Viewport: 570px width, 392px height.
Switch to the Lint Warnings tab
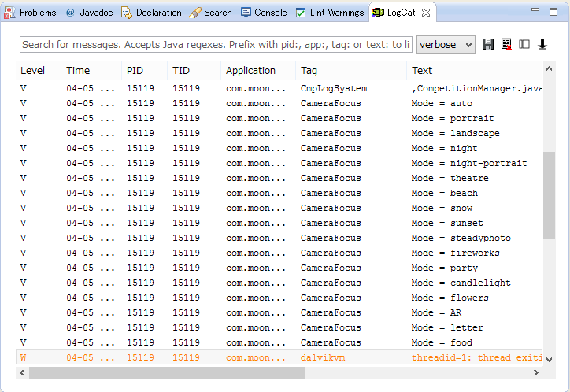click(x=330, y=13)
